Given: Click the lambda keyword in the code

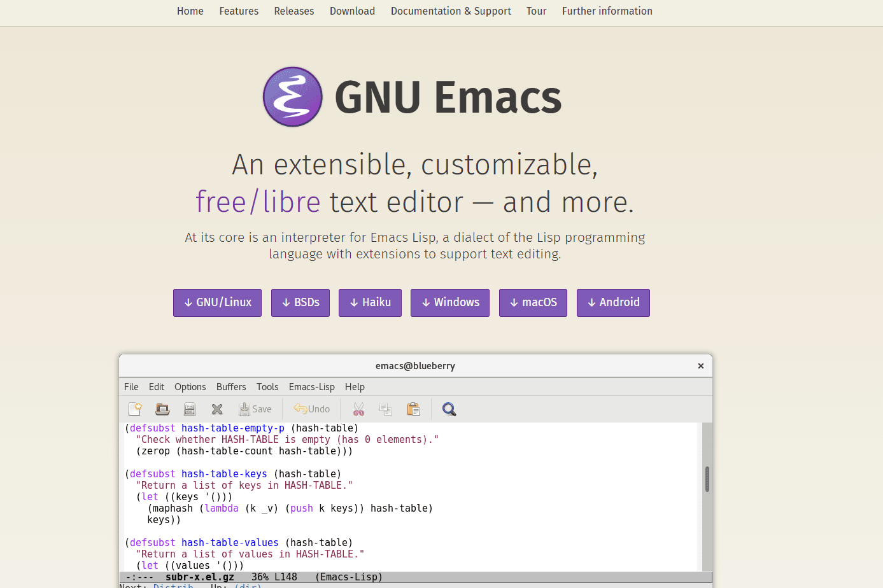Looking at the screenshot, I should (222, 508).
